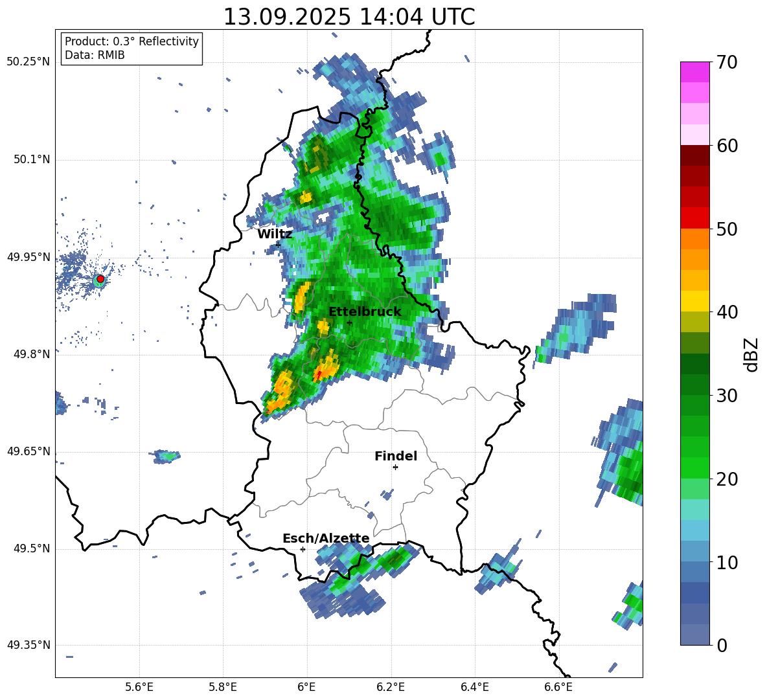The width and height of the screenshot is (767, 700).
Task: Click the colorbar 20 tick label
Action: [727, 479]
